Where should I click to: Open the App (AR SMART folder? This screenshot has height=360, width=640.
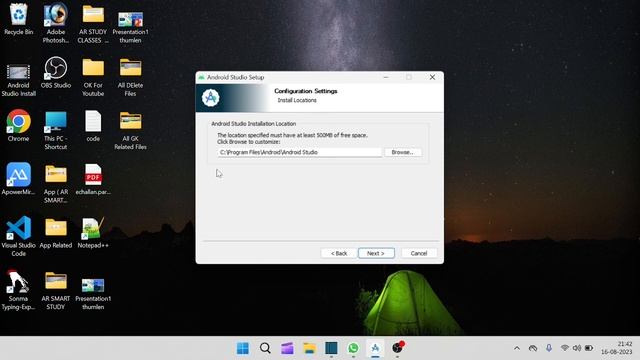click(x=56, y=183)
